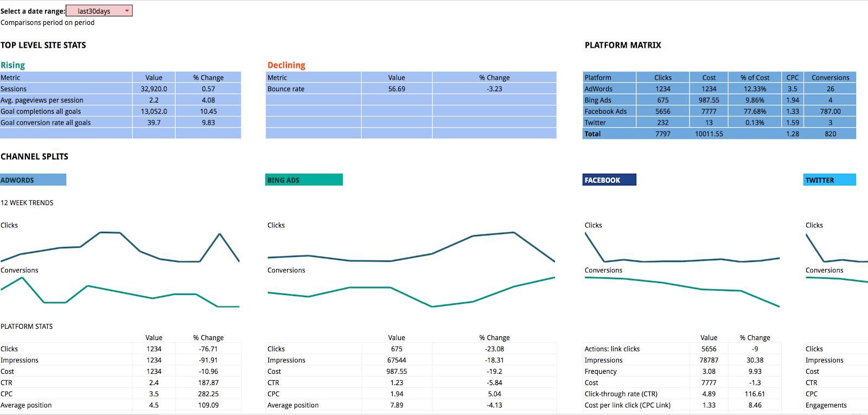The image size is (868, 415).
Task: Click the Rising section heading
Action: coord(13,65)
